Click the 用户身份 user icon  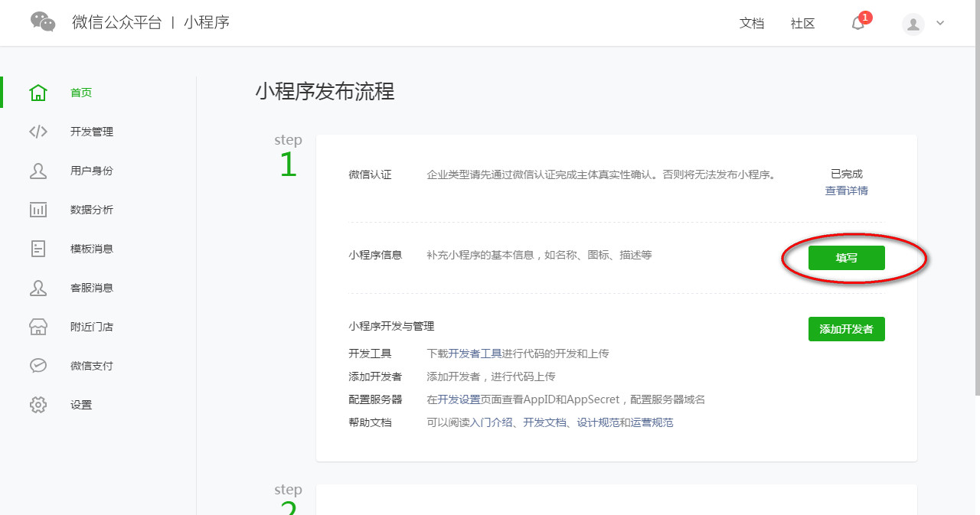[38, 170]
